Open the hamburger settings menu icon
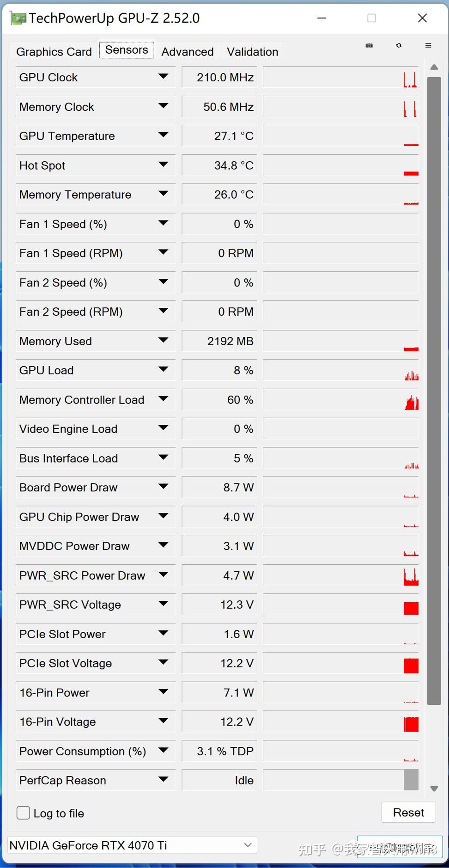 click(427, 45)
